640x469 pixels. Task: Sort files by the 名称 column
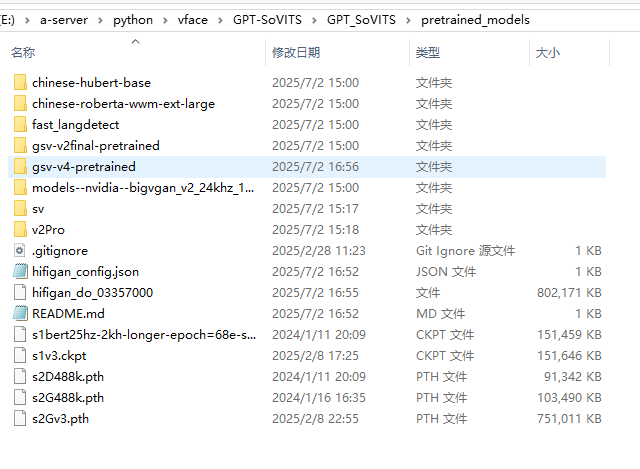(23, 52)
